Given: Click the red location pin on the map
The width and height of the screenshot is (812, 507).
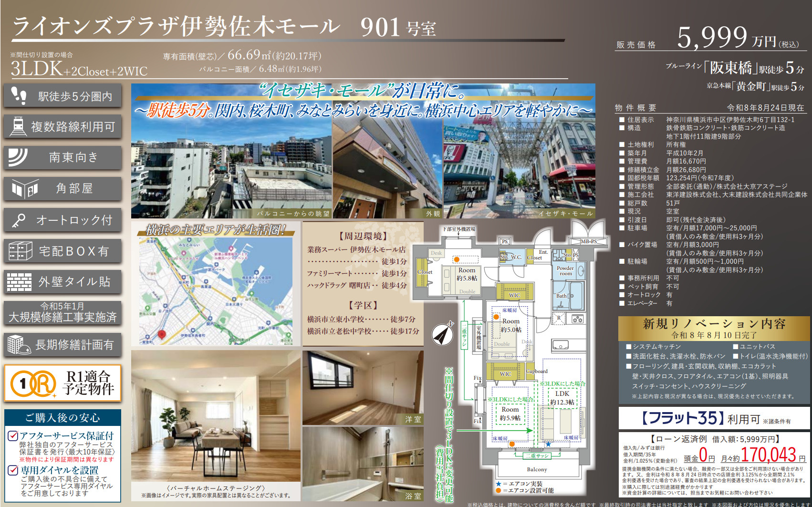Looking at the screenshot, I should tap(162, 335).
